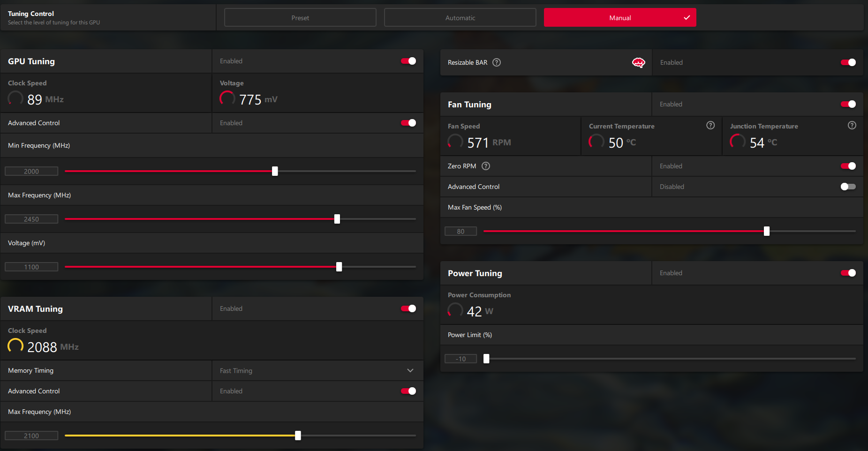
Task: Toggle VRAM Advanced Control off
Action: tap(408, 391)
